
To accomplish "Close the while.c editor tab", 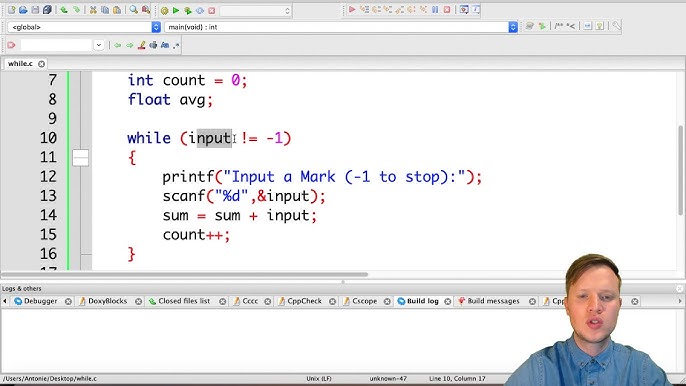I will (41, 64).
